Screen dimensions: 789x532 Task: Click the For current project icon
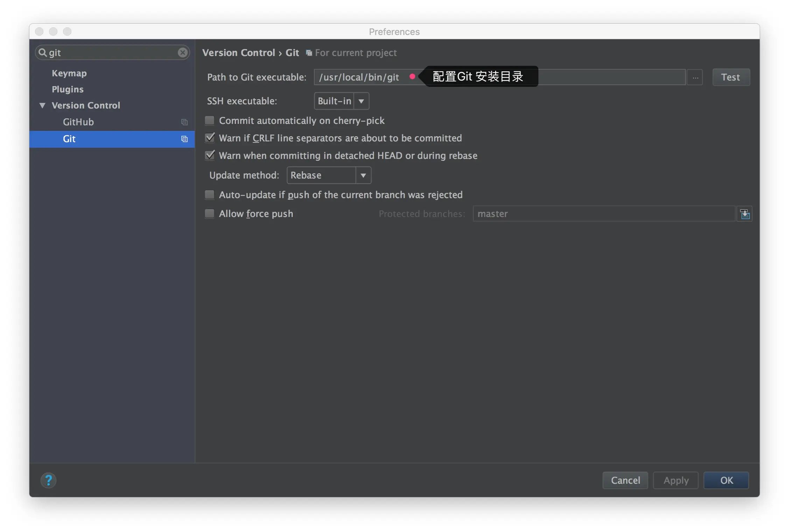tap(309, 53)
